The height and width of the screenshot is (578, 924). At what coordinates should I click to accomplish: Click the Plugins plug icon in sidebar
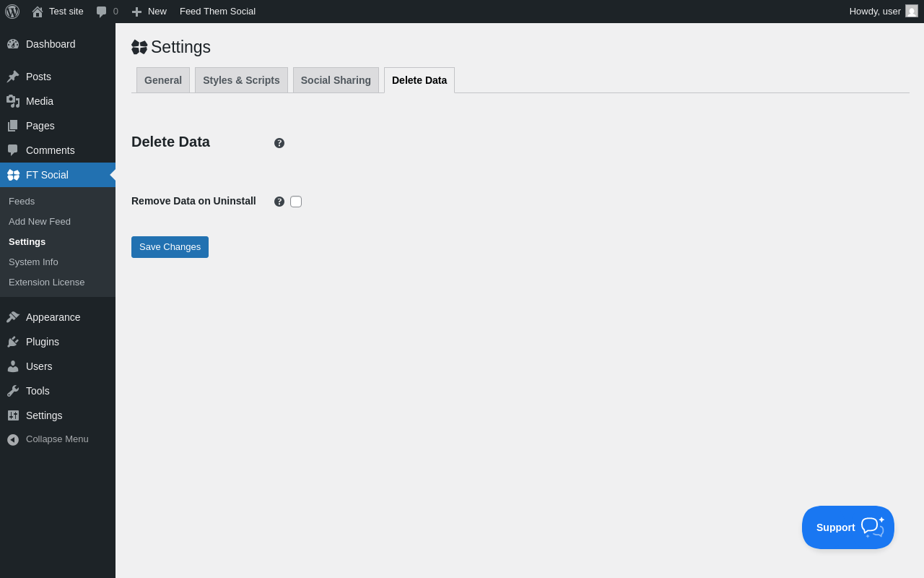coord(13,342)
